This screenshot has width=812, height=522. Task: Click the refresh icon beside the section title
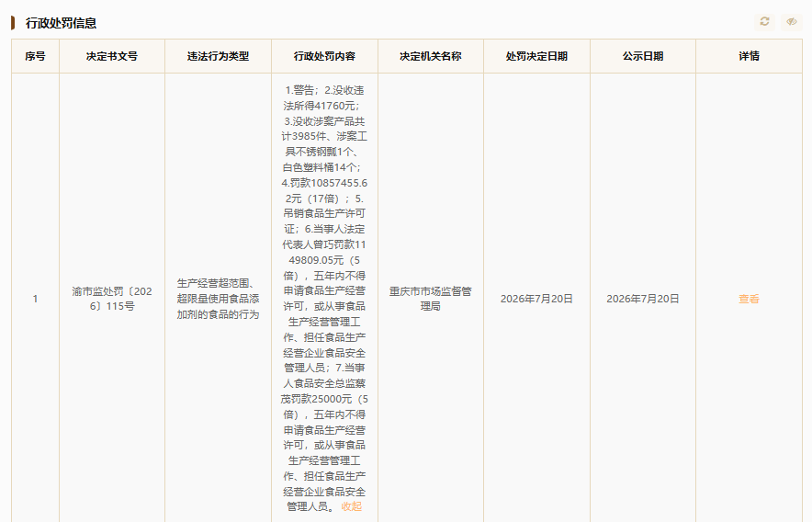click(764, 22)
